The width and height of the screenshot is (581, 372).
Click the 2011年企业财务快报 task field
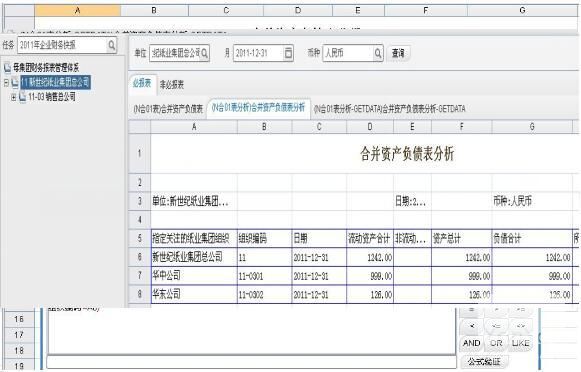coord(67,45)
